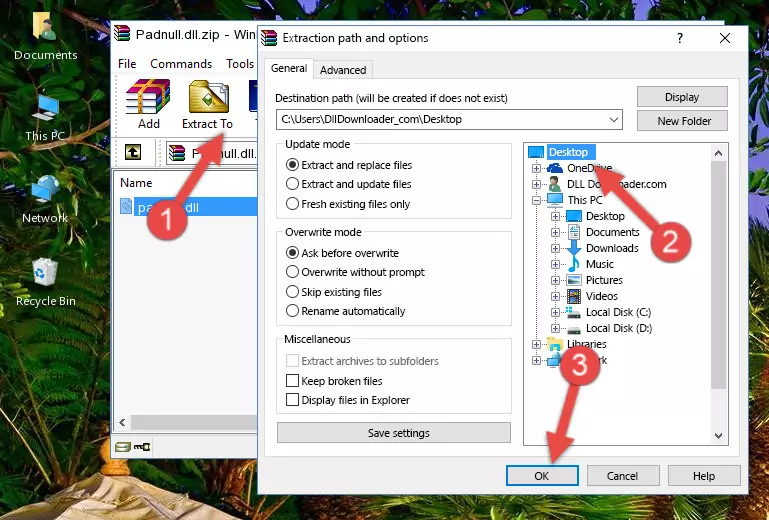Switch to the General tab
Image resolution: width=769 pixels, height=520 pixels.
click(289, 68)
